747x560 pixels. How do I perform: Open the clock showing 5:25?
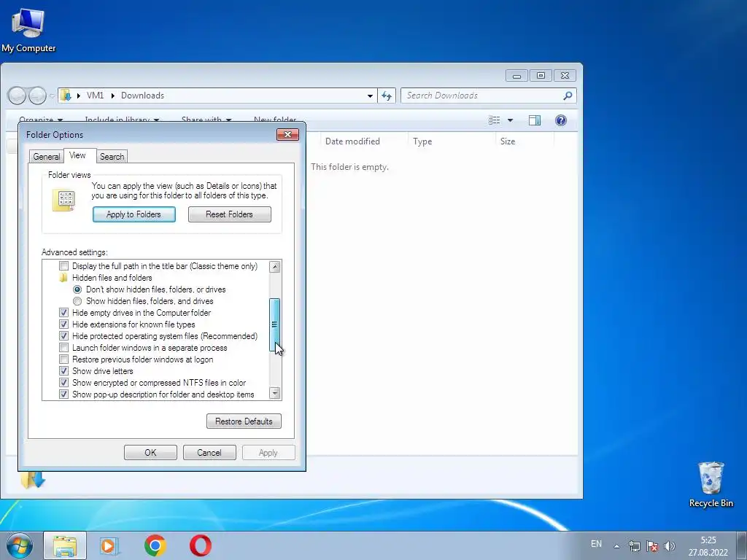(708, 546)
